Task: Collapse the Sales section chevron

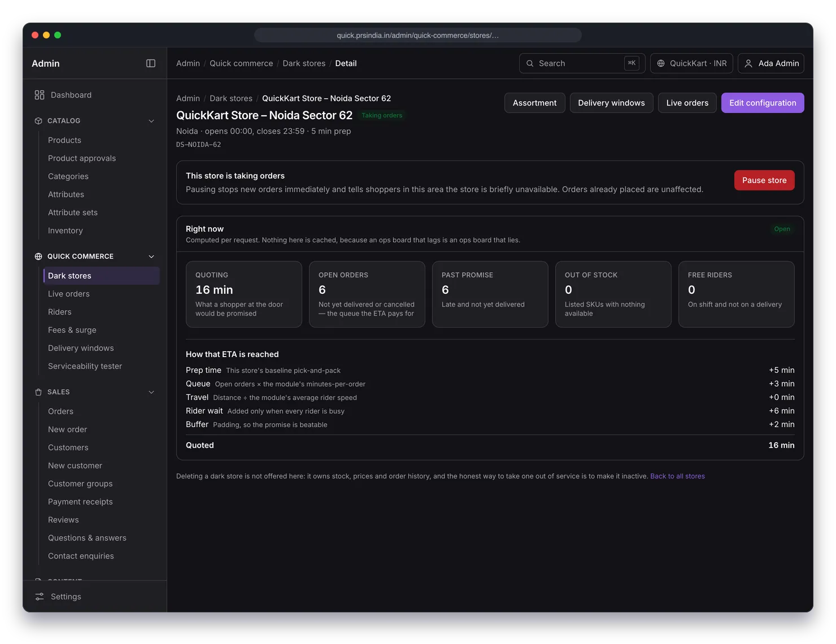Action: pyautogui.click(x=151, y=392)
